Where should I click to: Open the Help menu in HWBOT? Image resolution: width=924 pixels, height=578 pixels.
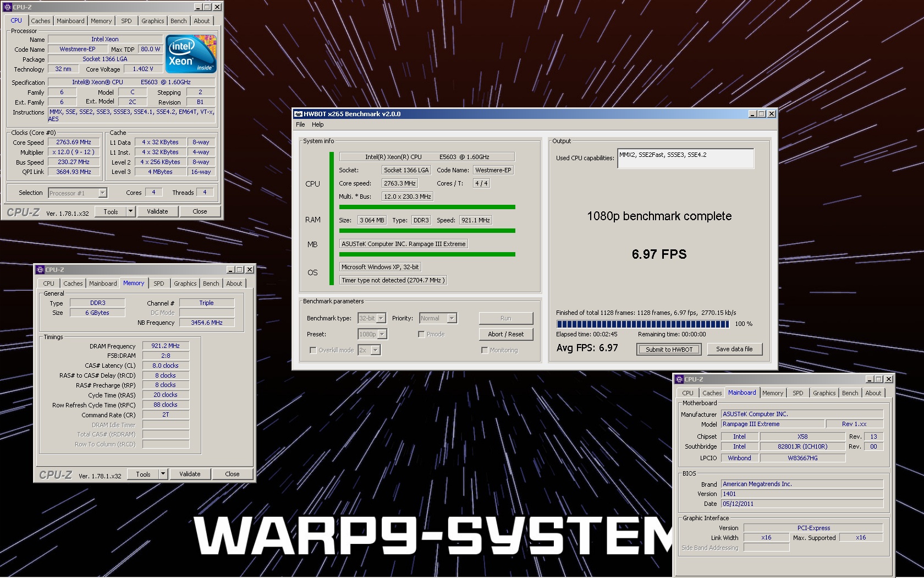(318, 124)
